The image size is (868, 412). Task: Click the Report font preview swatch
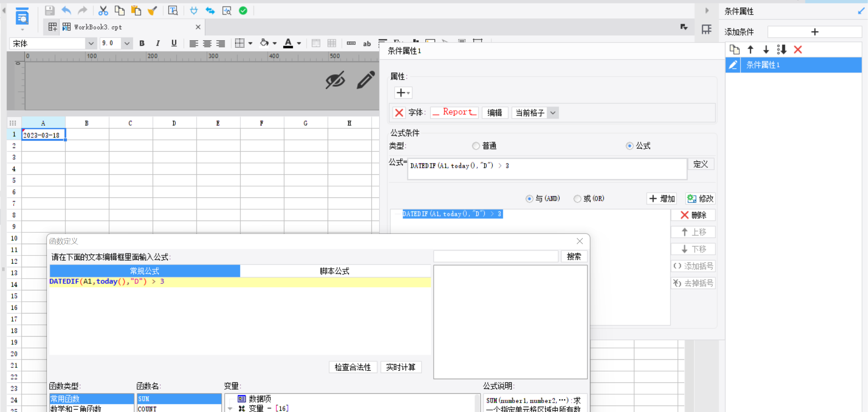pos(454,112)
